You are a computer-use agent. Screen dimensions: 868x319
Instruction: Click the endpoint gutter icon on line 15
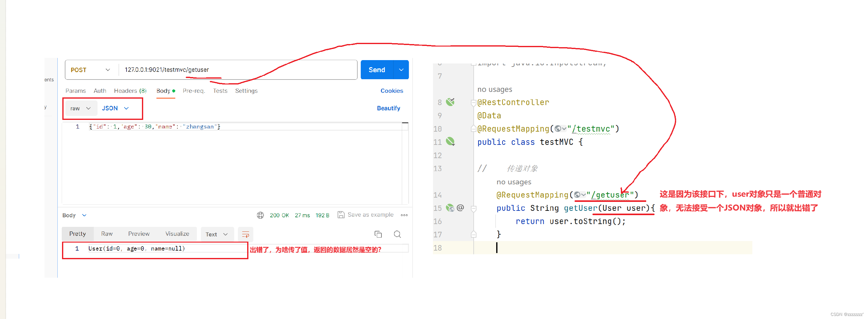coord(450,208)
